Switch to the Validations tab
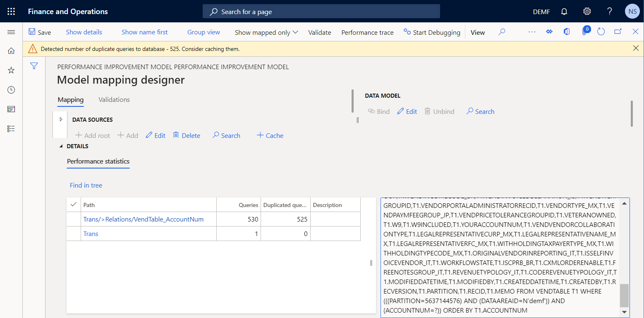Viewport: 644px width, 318px height. pyautogui.click(x=114, y=99)
